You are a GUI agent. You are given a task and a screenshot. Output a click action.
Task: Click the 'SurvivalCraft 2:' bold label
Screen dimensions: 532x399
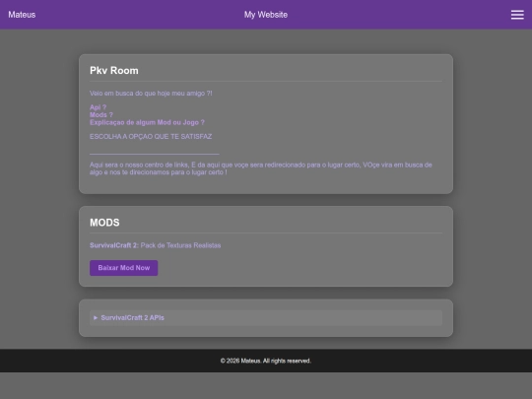coord(114,245)
